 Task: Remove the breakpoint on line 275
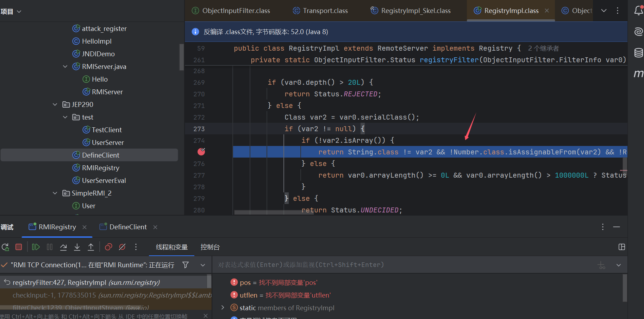click(201, 152)
